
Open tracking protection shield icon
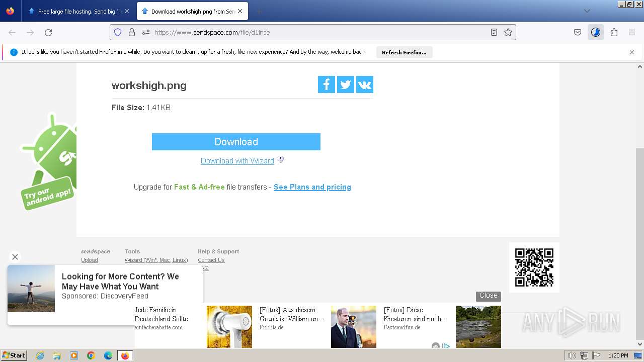pyautogui.click(x=118, y=32)
